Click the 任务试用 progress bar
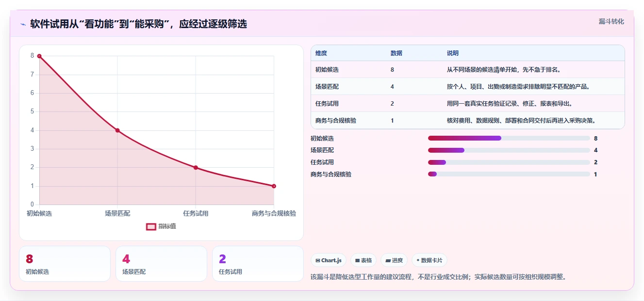644x301 pixels. [509, 162]
